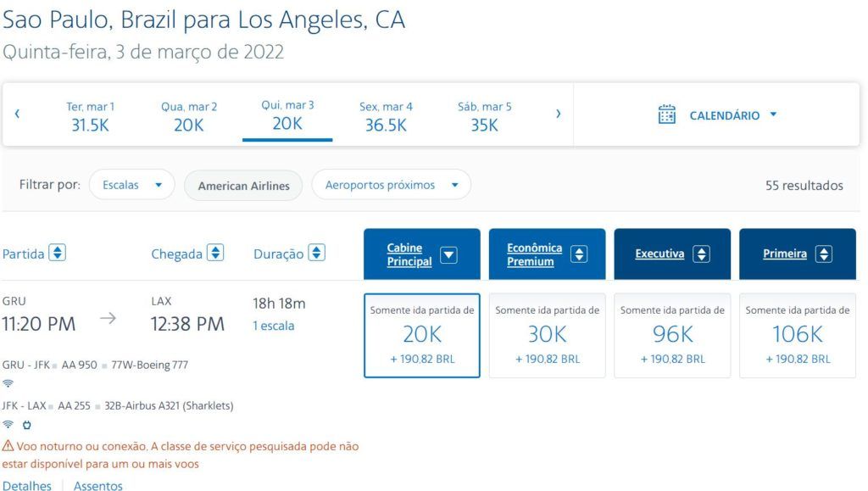Click the 32B-Airbus A321 (Sharklets) text
This screenshot has height=491, width=868.
(x=169, y=405)
